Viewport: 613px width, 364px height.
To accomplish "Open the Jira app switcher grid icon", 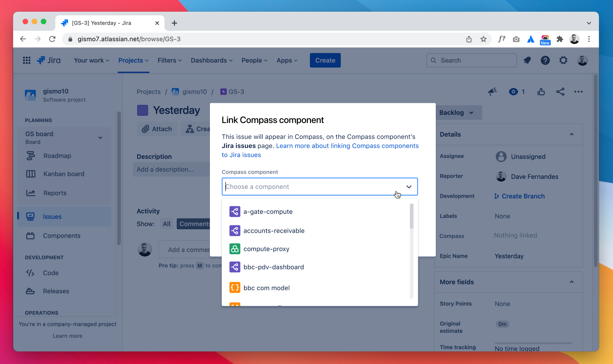I will click(x=27, y=60).
